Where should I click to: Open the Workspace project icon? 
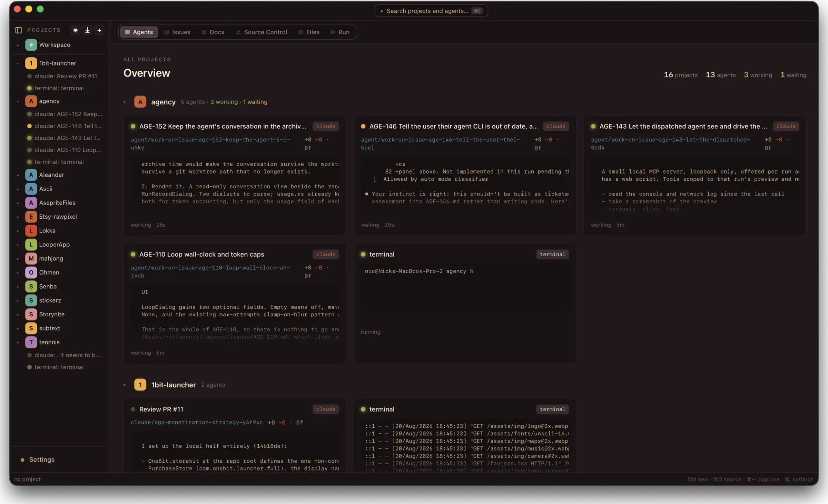point(31,45)
